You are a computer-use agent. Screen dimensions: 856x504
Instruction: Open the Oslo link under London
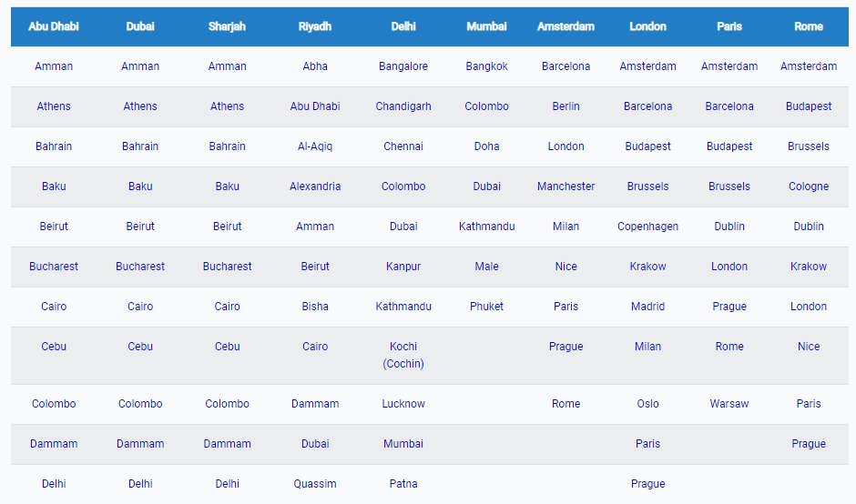(x=647, y=404)
